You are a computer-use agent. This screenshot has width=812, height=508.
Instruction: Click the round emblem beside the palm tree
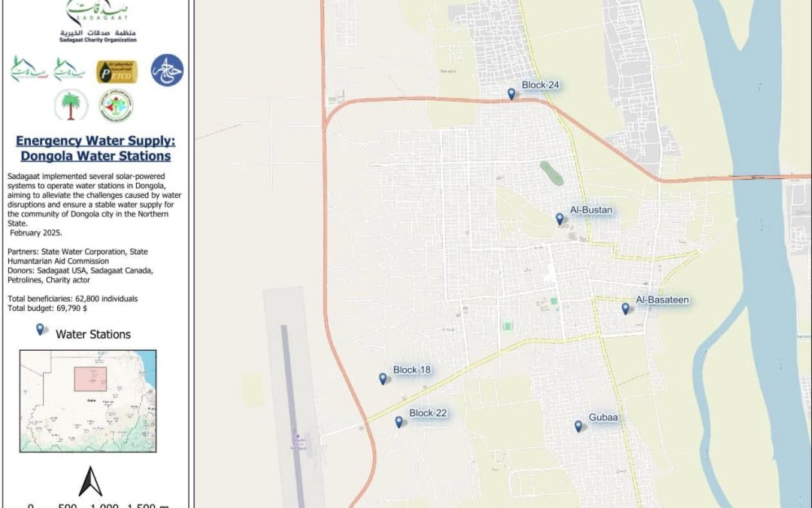pos(116,105)
